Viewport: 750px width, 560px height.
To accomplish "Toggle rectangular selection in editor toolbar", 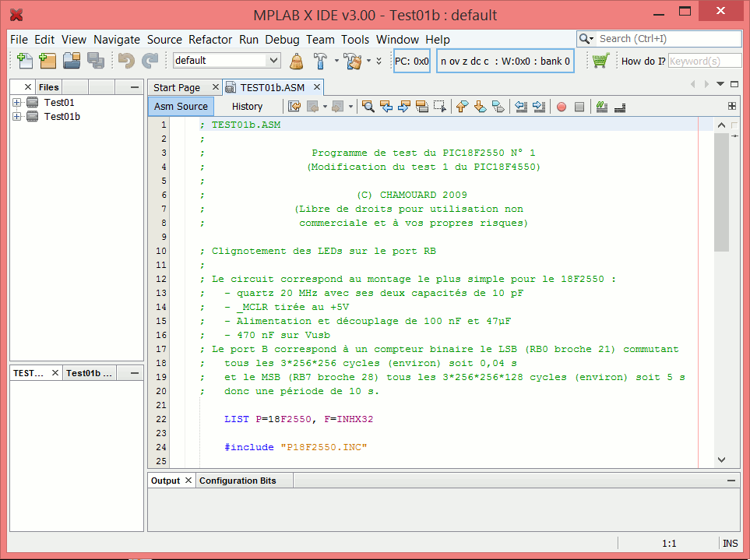I will [441, 107].
